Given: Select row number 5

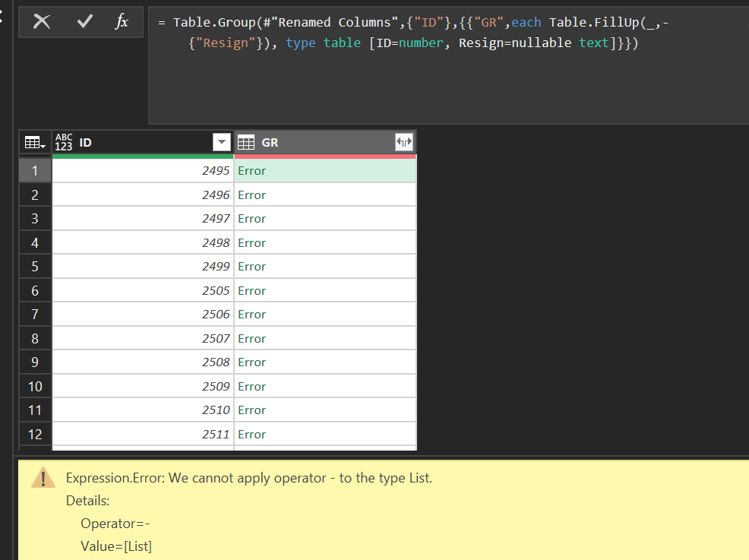Looking at the screenshot, I should (x=35, y=267).
